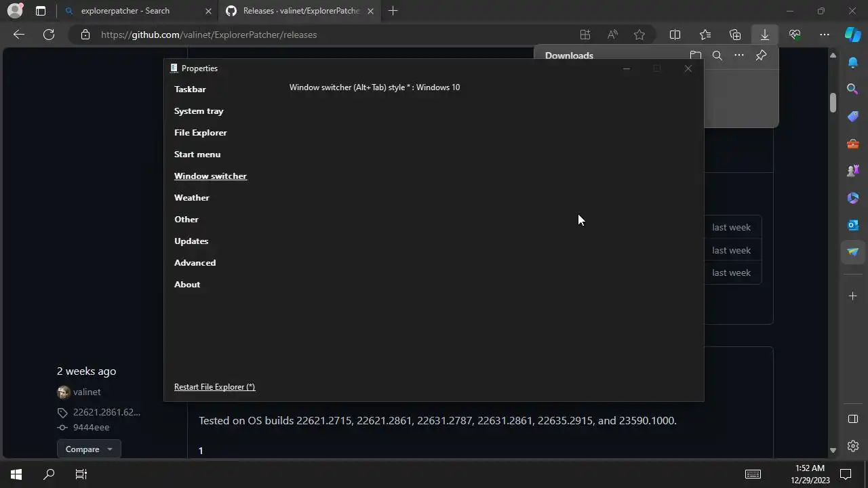Viewport: 868px width, 488px height.
Task: Open valinet author profile link
Action: 87,392
